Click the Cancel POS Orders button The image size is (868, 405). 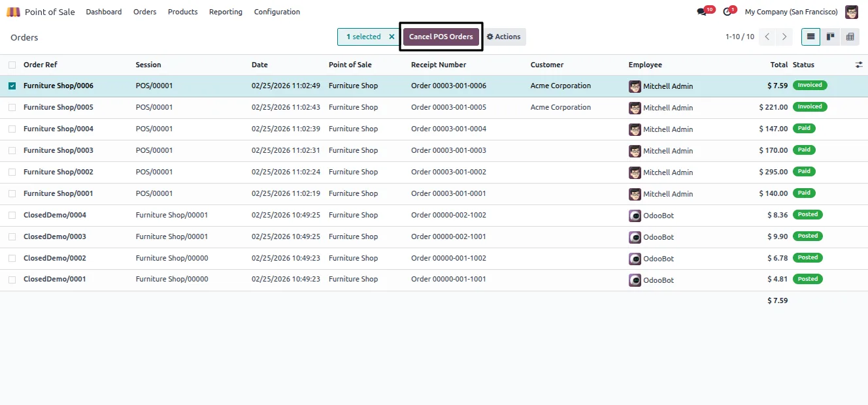(441, 37)
